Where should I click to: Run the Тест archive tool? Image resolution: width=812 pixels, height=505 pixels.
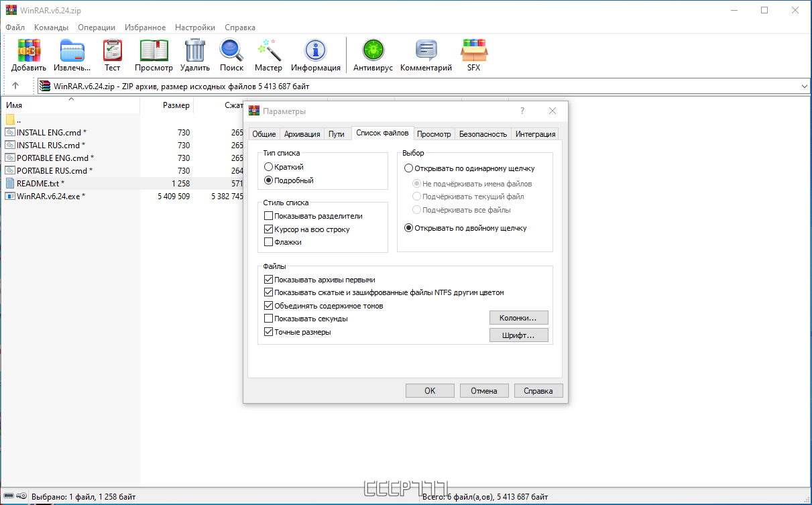coord(111,54)
